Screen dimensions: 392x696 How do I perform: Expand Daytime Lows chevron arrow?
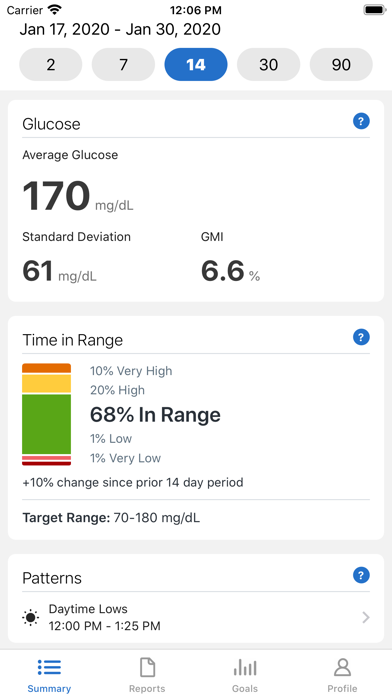(366, 617)
